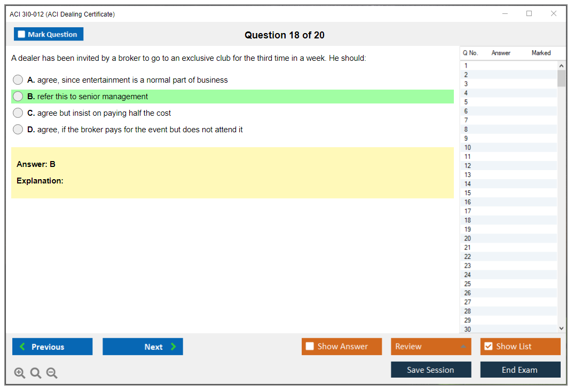Enable the Show Answer checkbox
This screenshot has width=574, height=392.
[x=310, y=347]
